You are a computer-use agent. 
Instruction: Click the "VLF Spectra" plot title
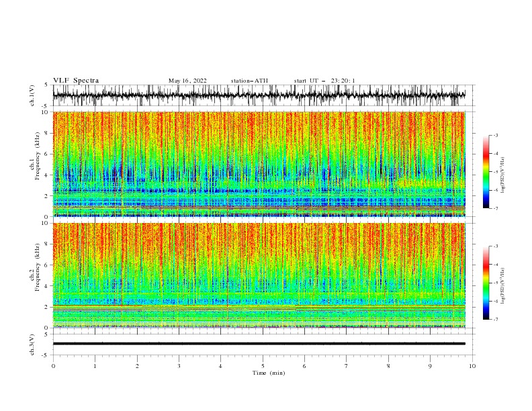point(76,81)
